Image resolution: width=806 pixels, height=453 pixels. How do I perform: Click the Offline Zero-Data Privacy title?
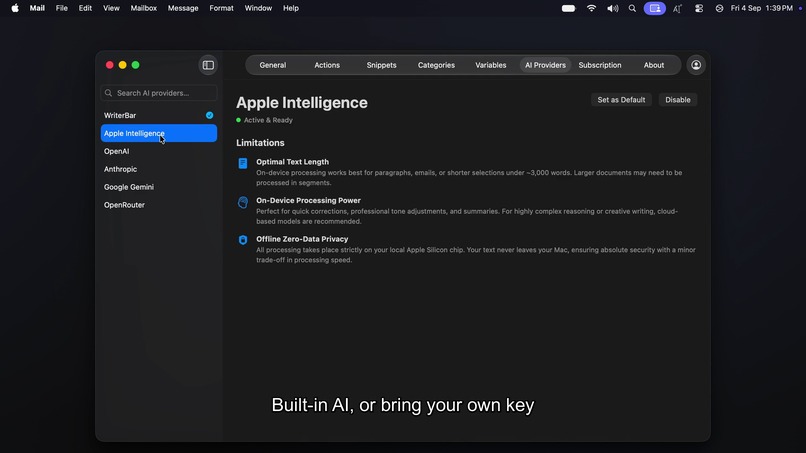pos(302,239)
